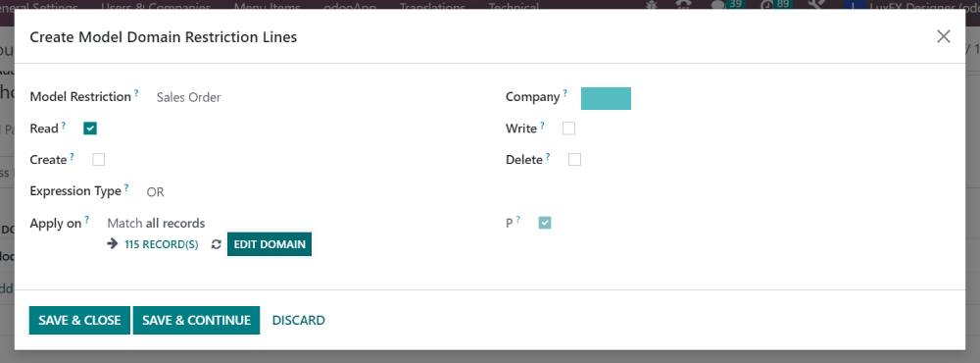Toggle the P checkbox

(545, 223)
